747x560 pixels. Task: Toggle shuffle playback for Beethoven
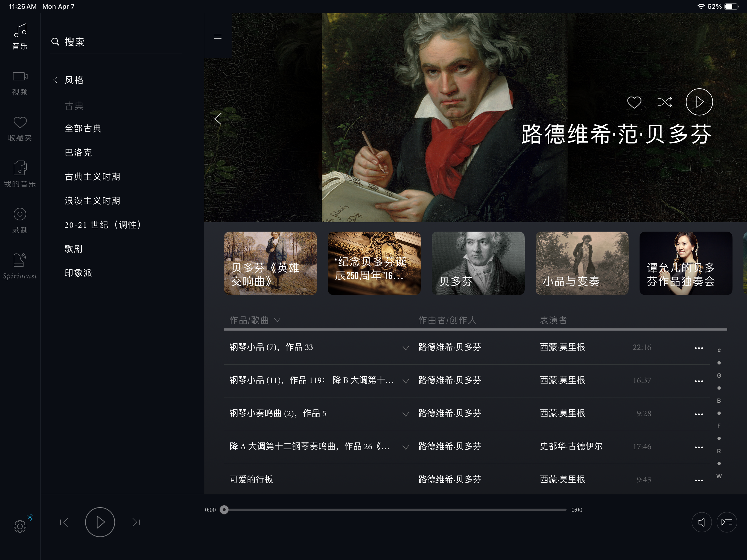point(665,102)
